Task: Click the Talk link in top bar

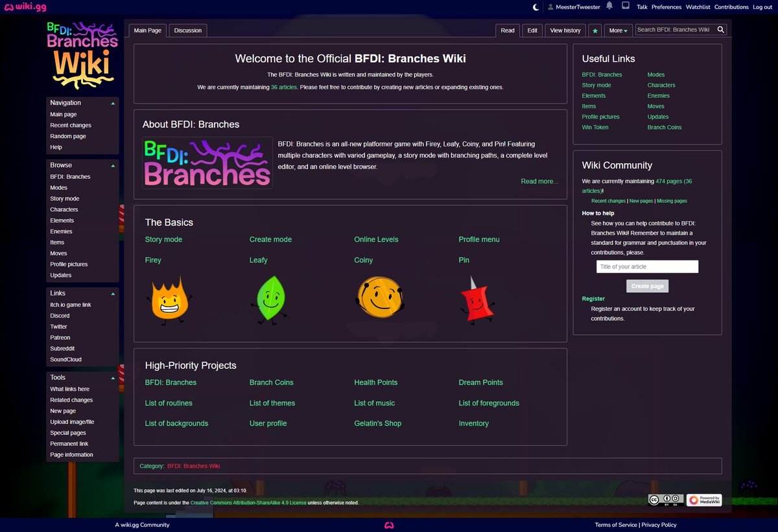Action: [642, 7]
